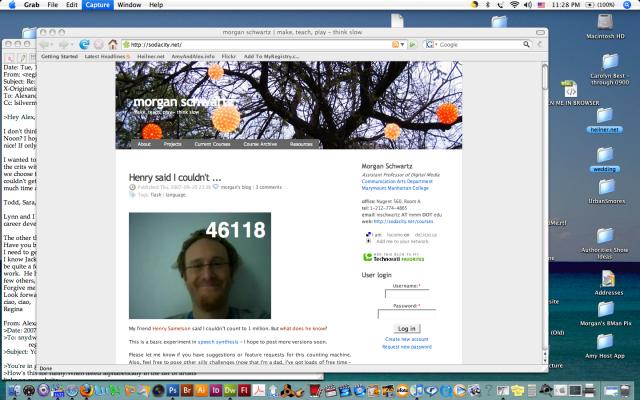Click the Create new account link
The width and height of the screenshot is (640, 400).
[x=407, y=339]
